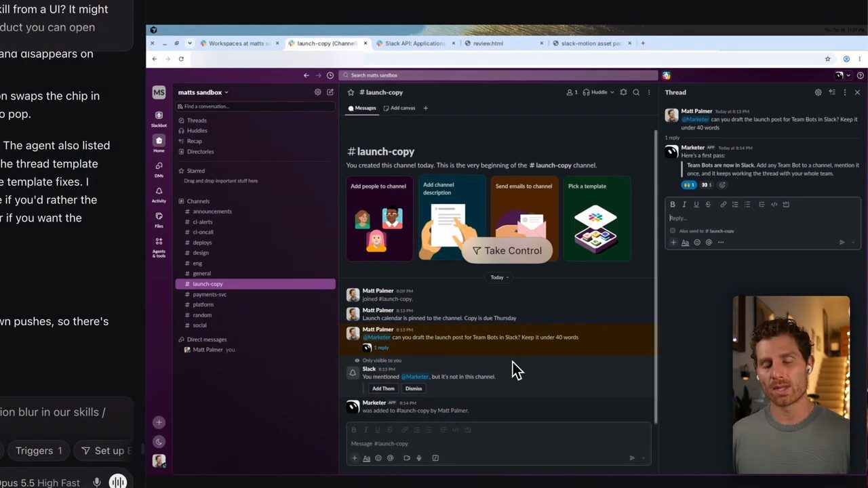Attach a file in channel message composer

coord(354,458)
